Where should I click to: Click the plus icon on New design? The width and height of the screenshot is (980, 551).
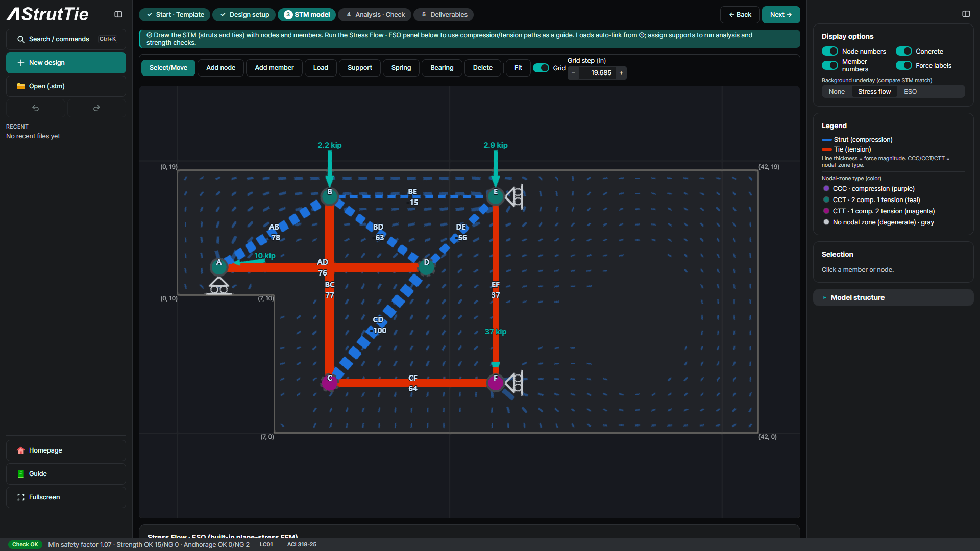tap(21, 63)
